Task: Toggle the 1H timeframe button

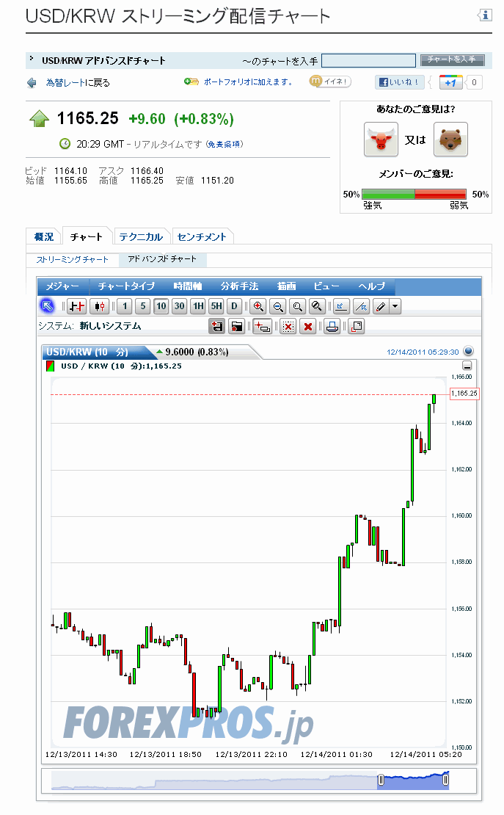Action: pyautogui.click(x=198, y=306)
